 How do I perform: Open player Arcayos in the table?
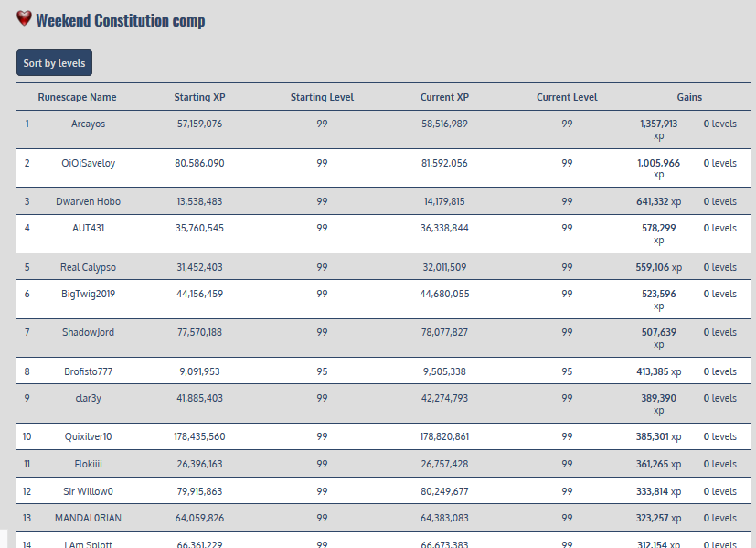pos(88,124)
